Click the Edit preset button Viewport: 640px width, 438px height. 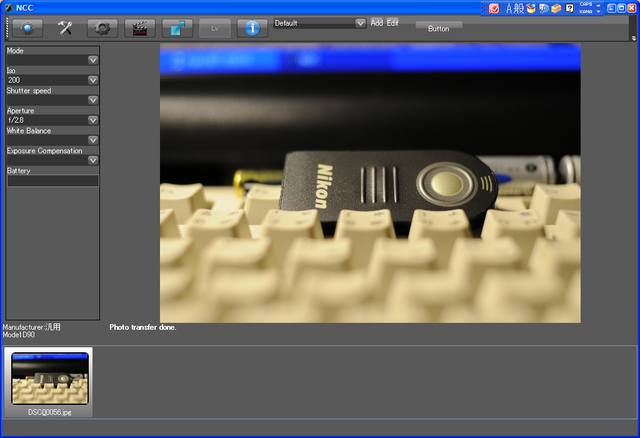coord(393,23)
